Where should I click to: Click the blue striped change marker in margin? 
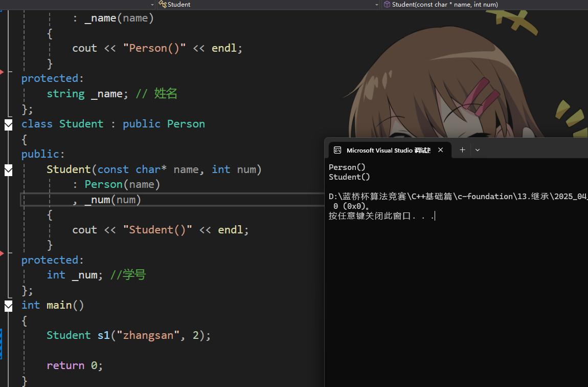1,344
